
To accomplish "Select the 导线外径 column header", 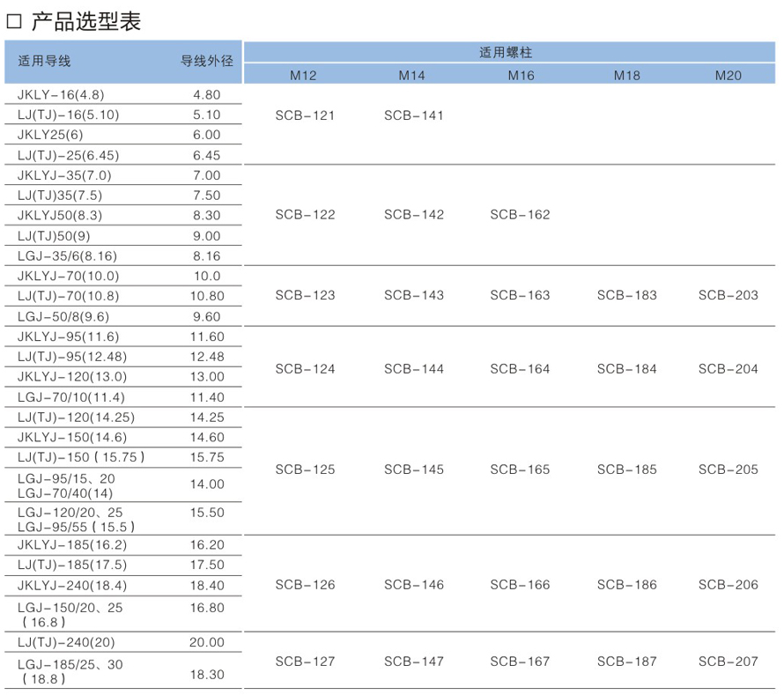I will pos(206,61).
